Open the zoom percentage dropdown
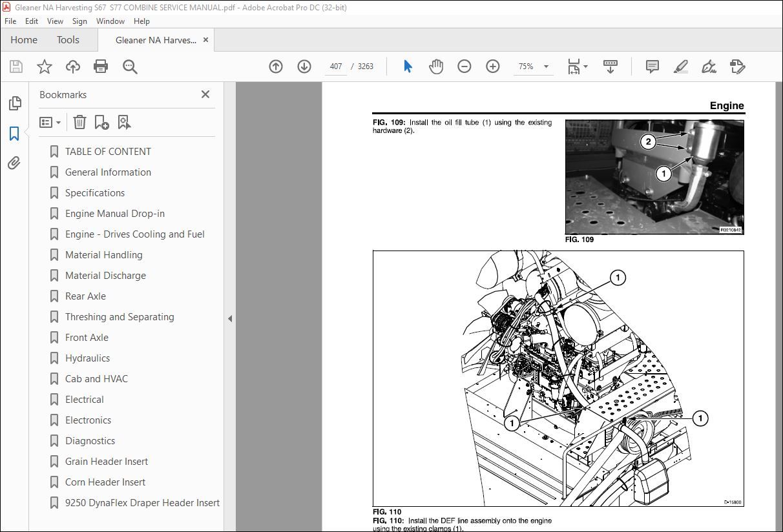 [x=546, y=66]
